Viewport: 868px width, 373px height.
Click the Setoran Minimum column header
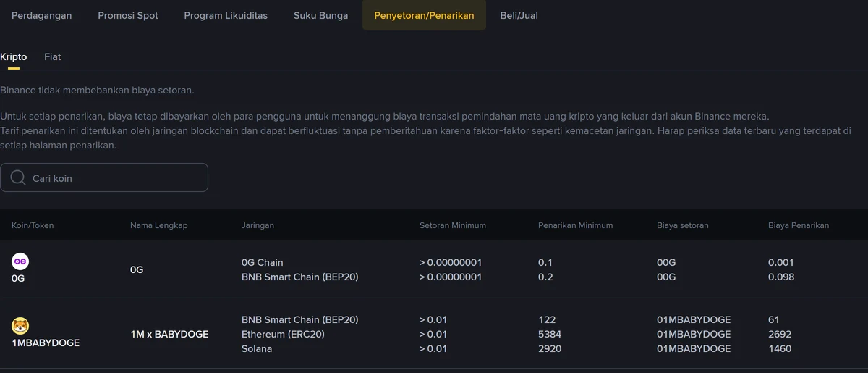[453, 225]
